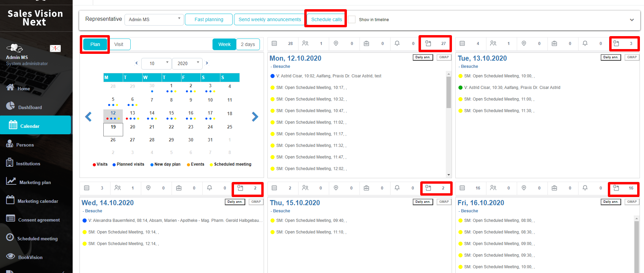Click the yellow dot of the 10:17 meeting
The height and width of the screenshot is (273, 644).
pos(273,88)
